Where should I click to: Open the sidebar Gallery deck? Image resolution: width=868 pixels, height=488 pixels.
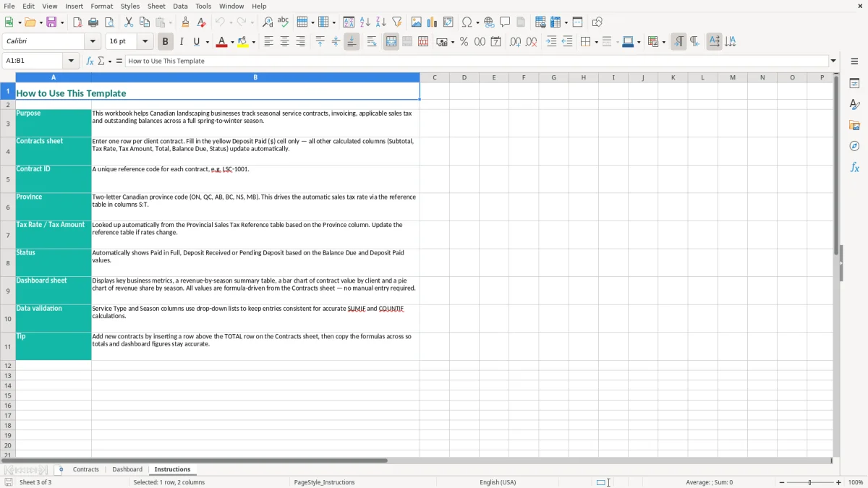click(854, 125)
